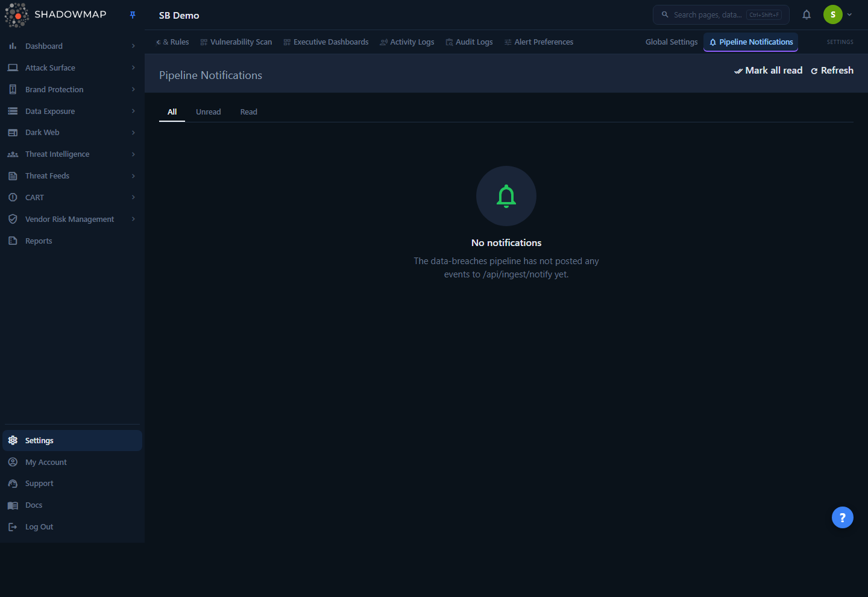Image resolution: width=868 pixels, height=597 pixels.
Task: Click the Data Exposure storage icon
Action: tap(13, 111)
